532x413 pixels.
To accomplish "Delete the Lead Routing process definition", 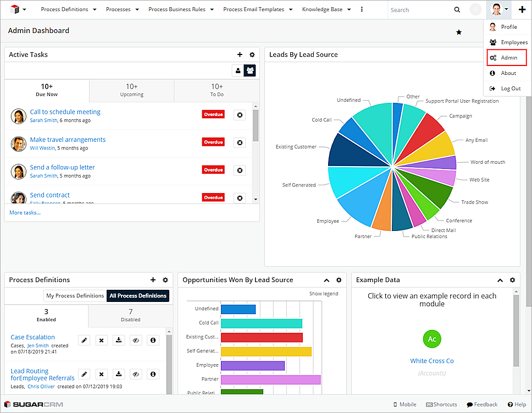I will (x=101, y=374).
